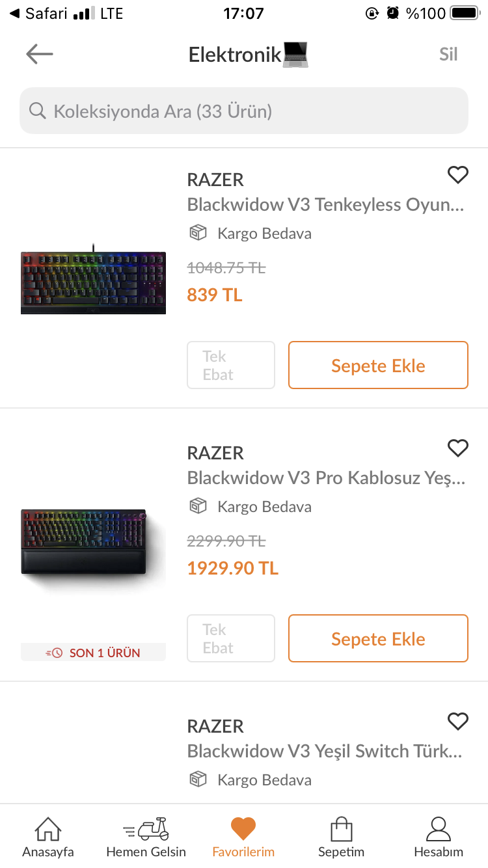This screenshot has height=868, width=488.
Task: Toggle the heart on Blackwidow V3 Pro Kablosuz
Action: pyautogui.click(x=458, y=448)
